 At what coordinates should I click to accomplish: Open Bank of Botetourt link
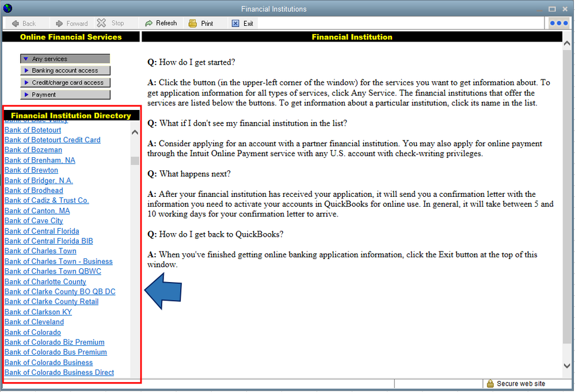click(33, 130)
